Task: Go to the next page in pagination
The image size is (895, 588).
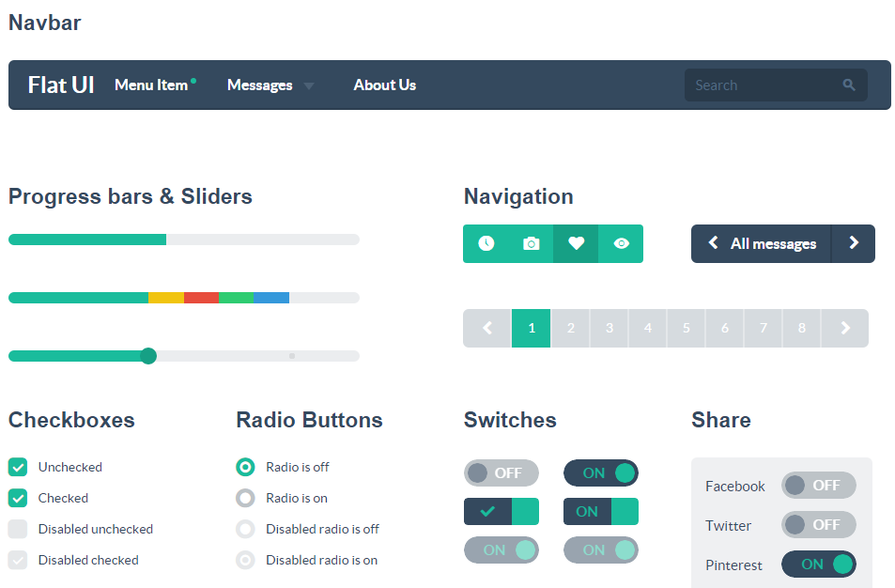Action: [845, 328]
